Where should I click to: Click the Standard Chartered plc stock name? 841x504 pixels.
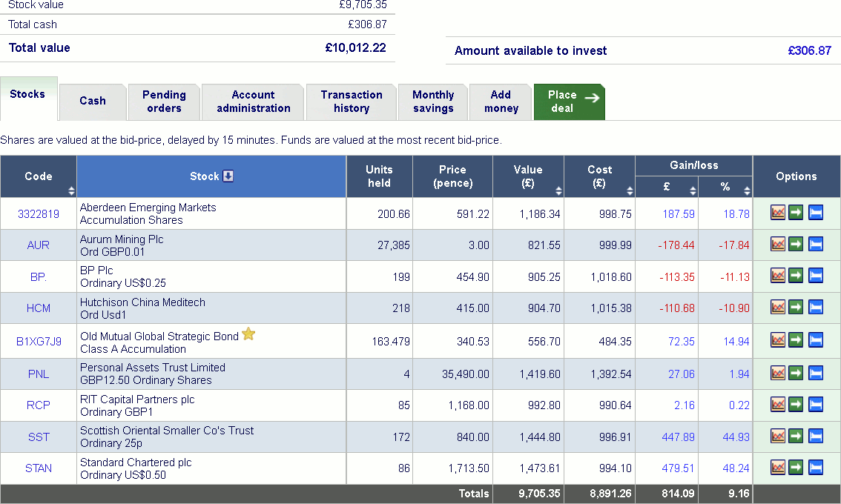click(136, 462)
